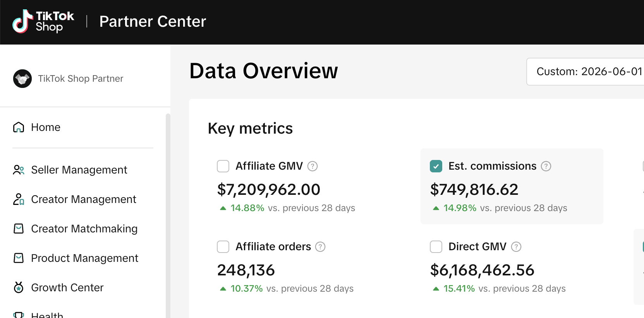This screenshot has height=318, width=644.
Task: Open help tooltip for Est. commissions
Action: click(546, 166)
